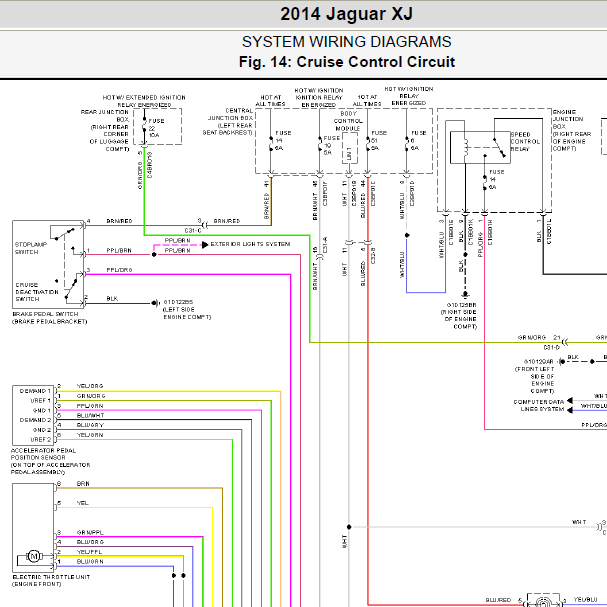Image resolution: width=607 pixels, height=607 pixels.
Task: Click the 'GND 1' pin label
Action: click(41, 410)
